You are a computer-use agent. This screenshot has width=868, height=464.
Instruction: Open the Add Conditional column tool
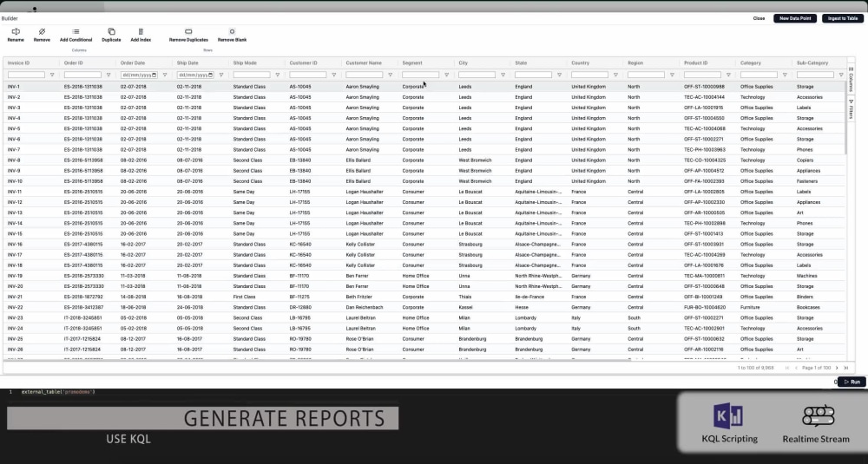pos(76,36)
